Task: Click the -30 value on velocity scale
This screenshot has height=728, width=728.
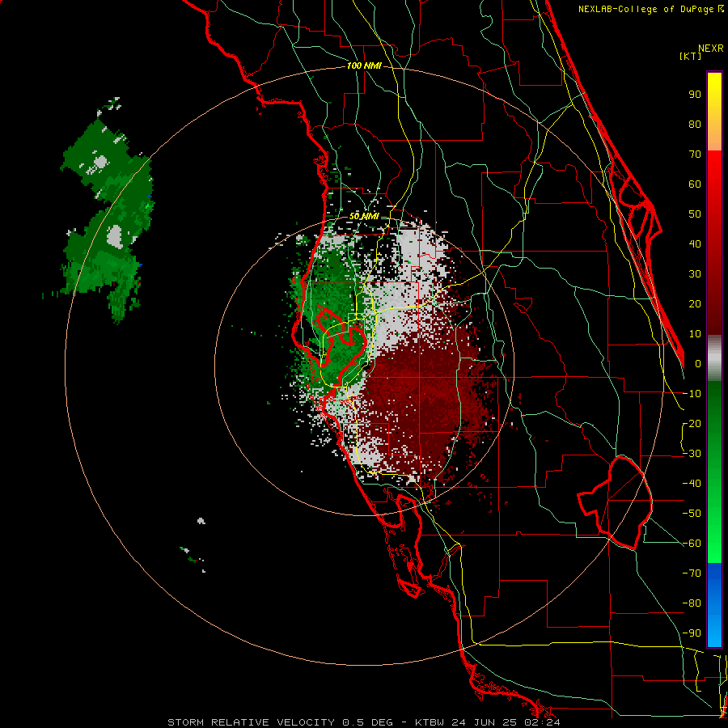Action: click(692, 454)
